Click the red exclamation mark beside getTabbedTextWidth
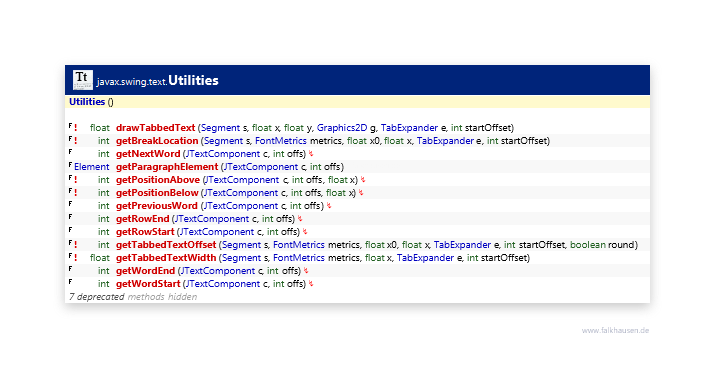This screenshot has width=706, height=376. (x=76, y=258)
